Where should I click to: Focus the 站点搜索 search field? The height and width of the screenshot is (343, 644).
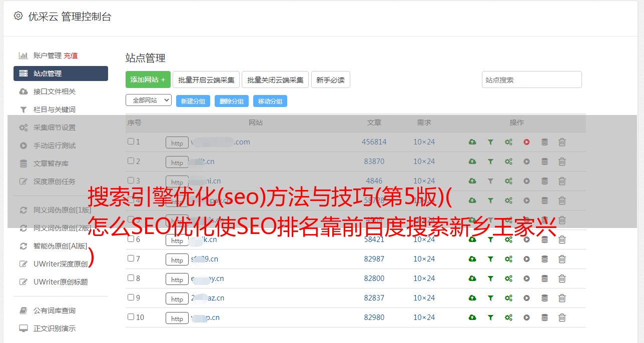pos(532,79)
